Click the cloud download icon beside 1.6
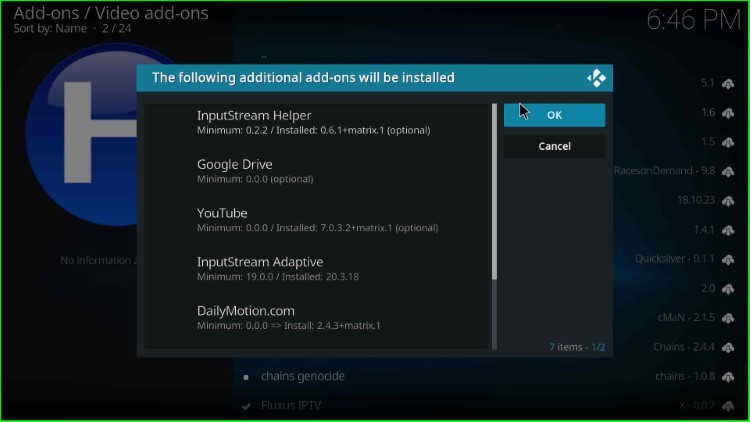 [728, 113]
